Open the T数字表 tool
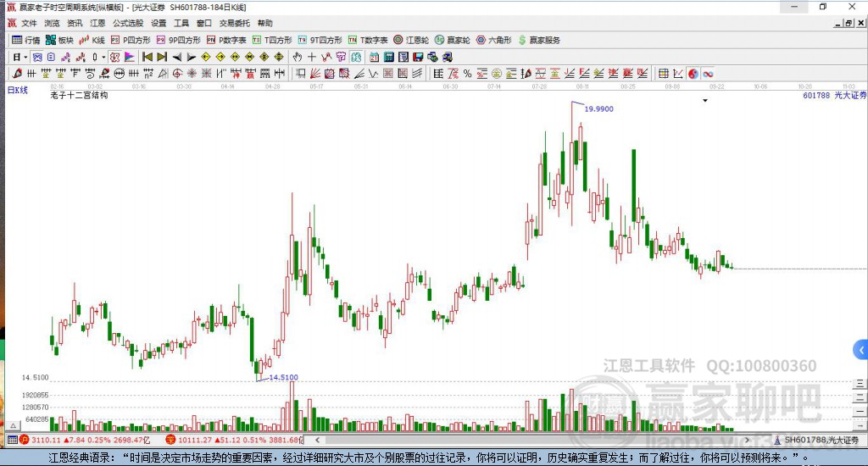 click(368, 40)
